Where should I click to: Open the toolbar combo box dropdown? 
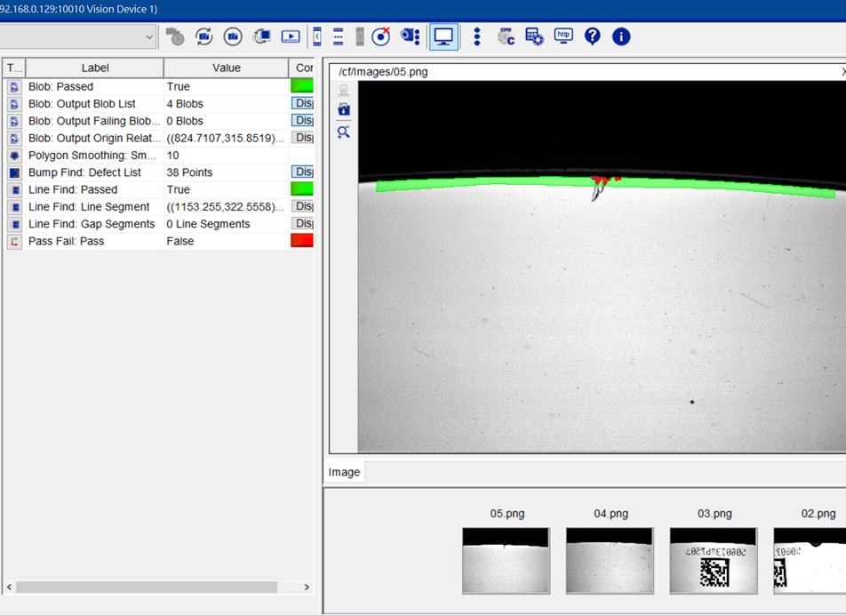(149, 36)
